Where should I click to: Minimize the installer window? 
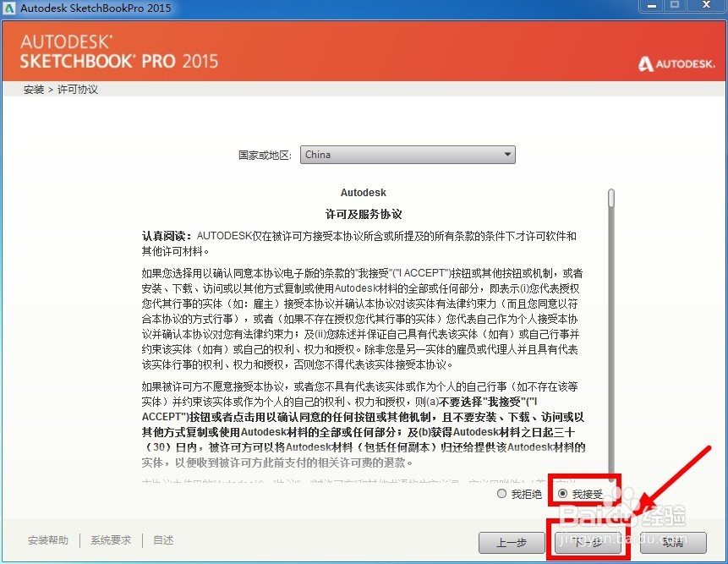pyautogui.click(x=652, y=6)
